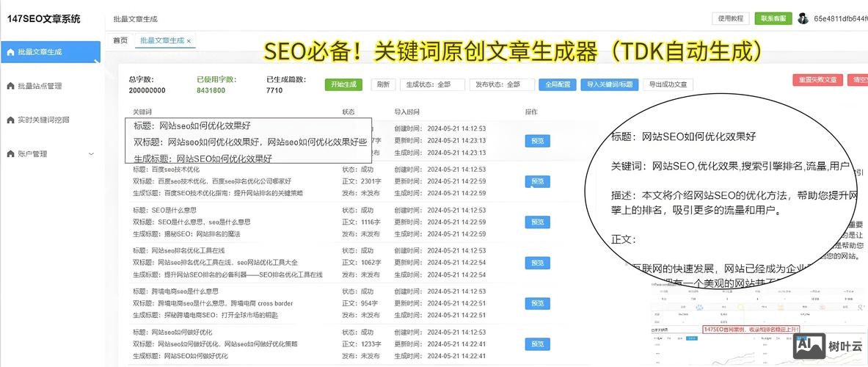Click 预览 for the 百度seo技术优化 row
The height and width of the screenshot is (367, 868).
[x=538, y=181]
